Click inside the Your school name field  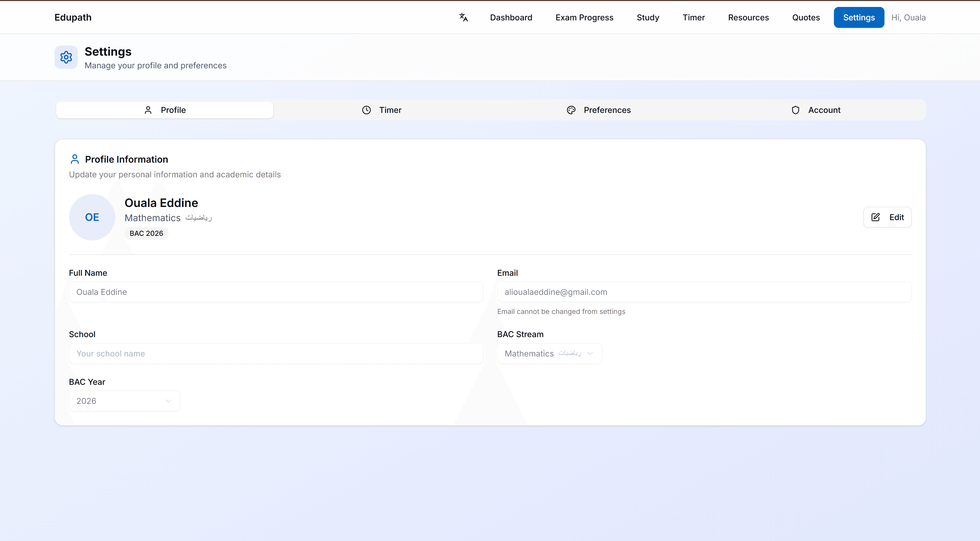[x=276, y=353]
